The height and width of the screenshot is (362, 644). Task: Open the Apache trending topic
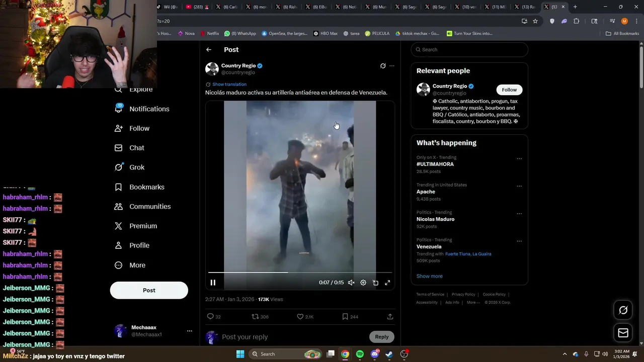pyautogui.click(x=426, y=192)
